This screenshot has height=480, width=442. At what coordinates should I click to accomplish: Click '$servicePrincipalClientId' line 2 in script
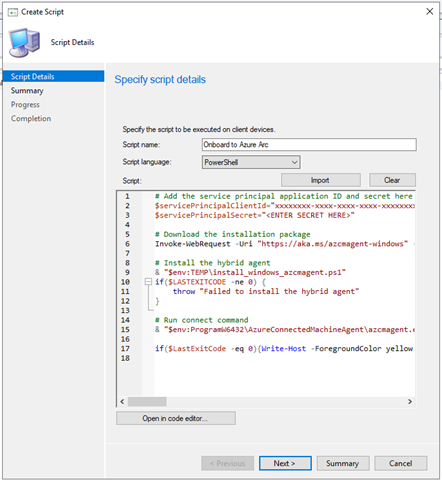(211, 206)
